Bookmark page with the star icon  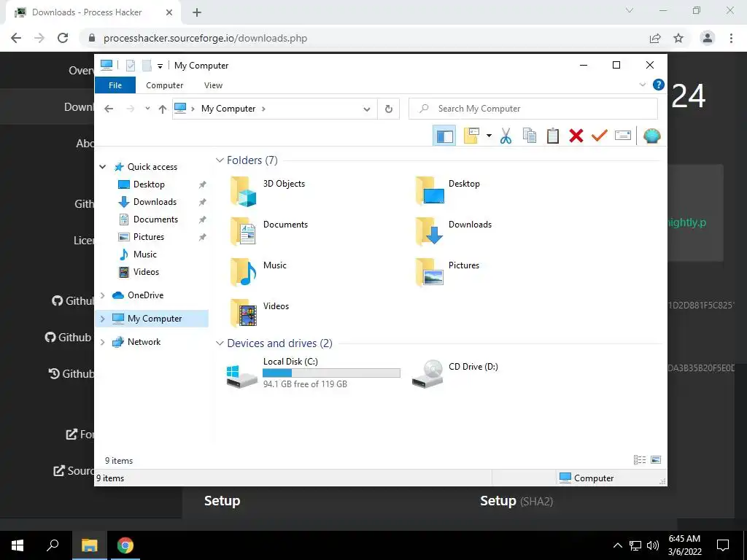point(678,38)
